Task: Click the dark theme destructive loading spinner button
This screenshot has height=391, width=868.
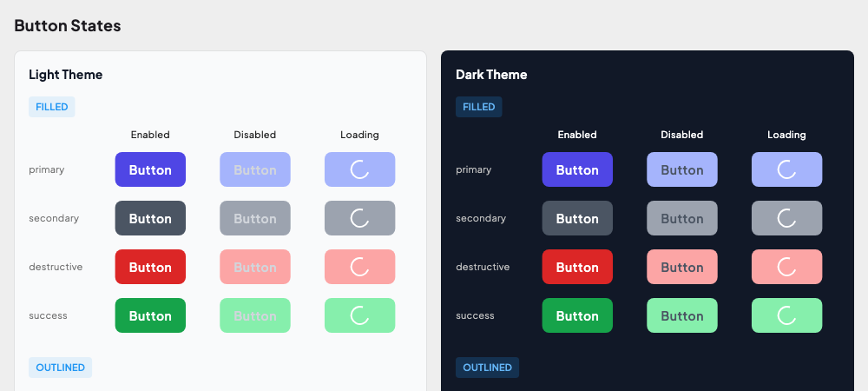Action: tap(786, 267)
